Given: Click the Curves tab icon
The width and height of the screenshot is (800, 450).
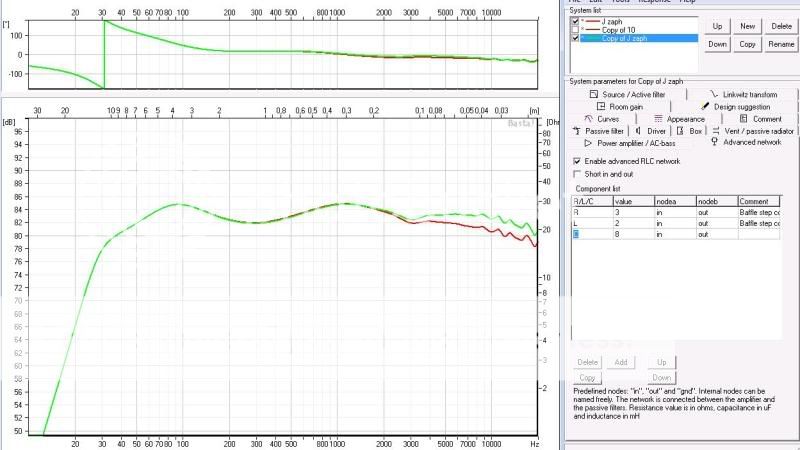Looking at the screenshot, I should [588, 118].
